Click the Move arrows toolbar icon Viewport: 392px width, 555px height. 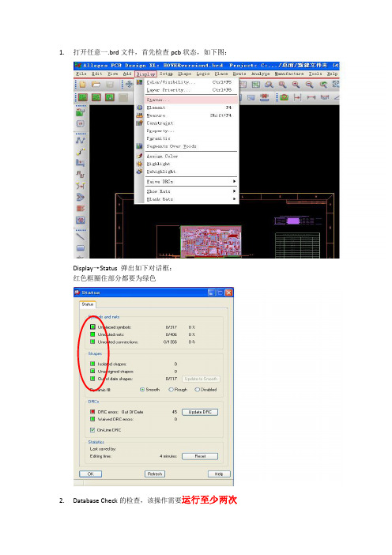(x=129, y=85)
